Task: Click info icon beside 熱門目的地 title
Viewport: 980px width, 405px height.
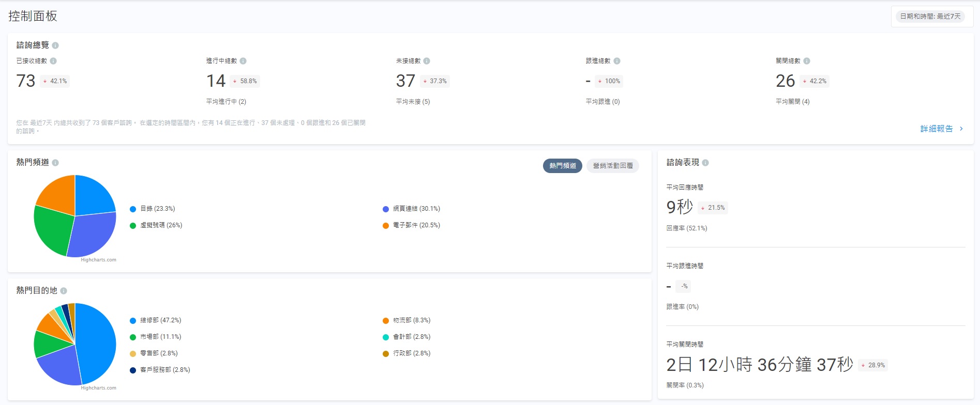Action: 64,291
